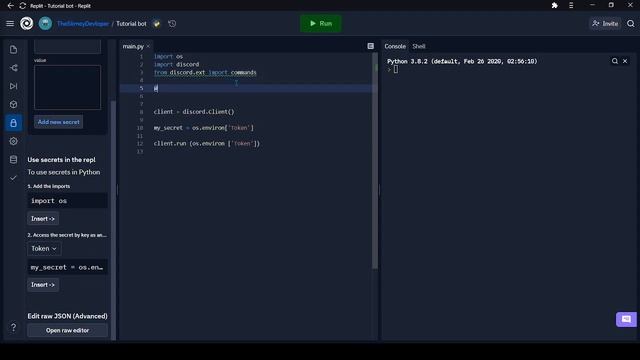Image resolution: width=640 pixels, height=360 pixels.
Task: Open the chat bubble widget
Action: coord(626,319)
